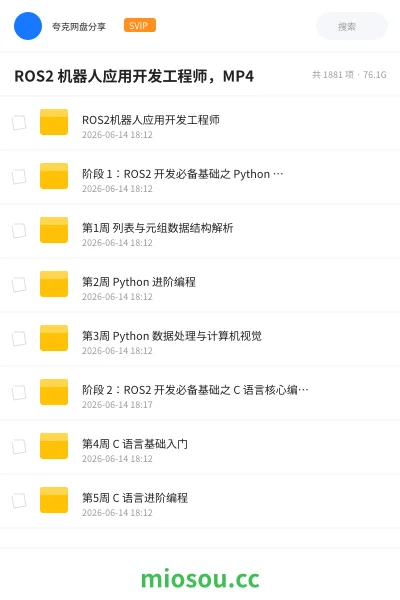Click the name 第2周 Python 进阶编程
The width and height of the screenshot is (400, 600).
[x=139, y=282]
